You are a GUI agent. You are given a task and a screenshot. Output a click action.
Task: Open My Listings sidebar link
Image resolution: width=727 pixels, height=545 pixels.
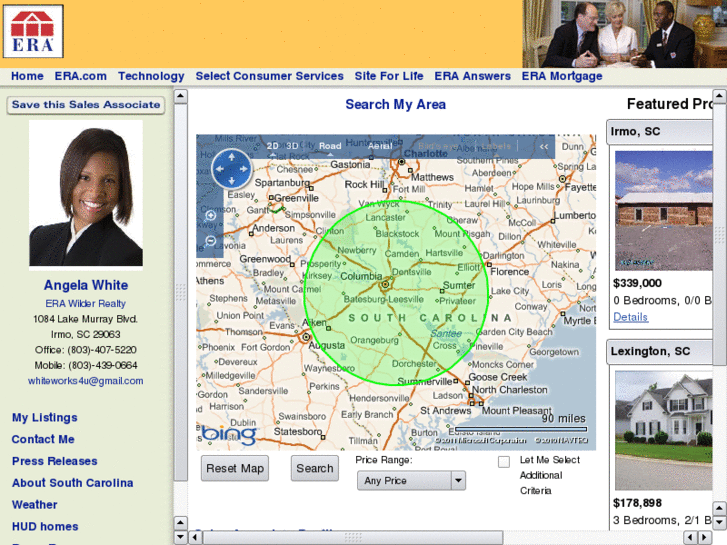(x=45, y=417)
